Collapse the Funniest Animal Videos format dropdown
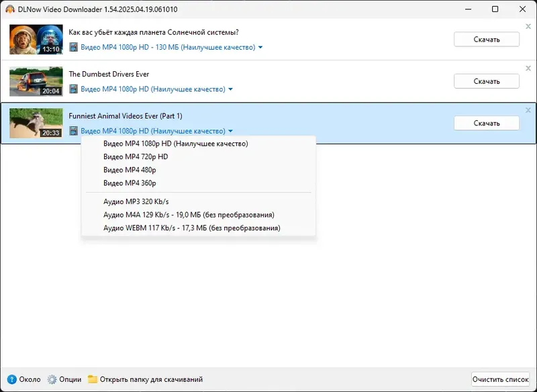The width and height of the screenshot is (537, 392). [230, 131]
